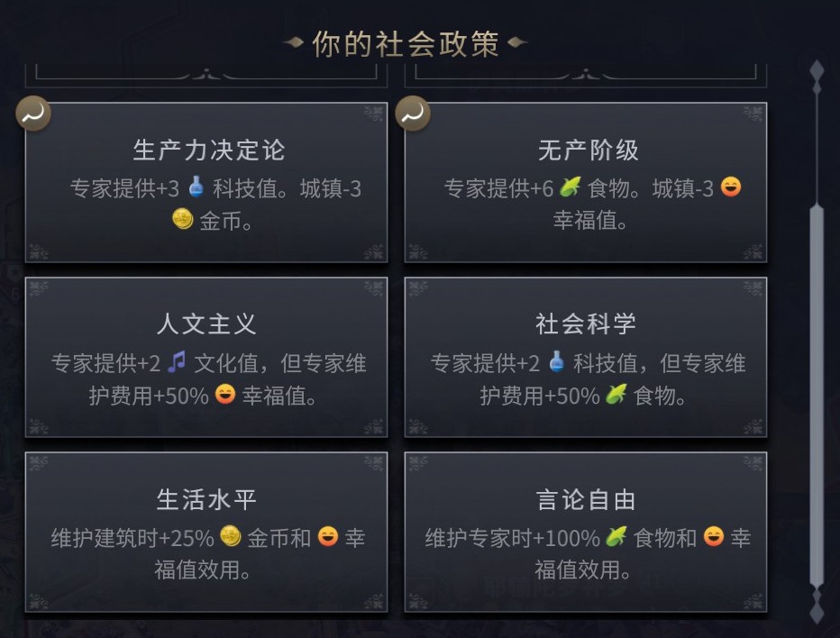Select the 生产力决定论 policy card title
840x638 pixels.
208,150
